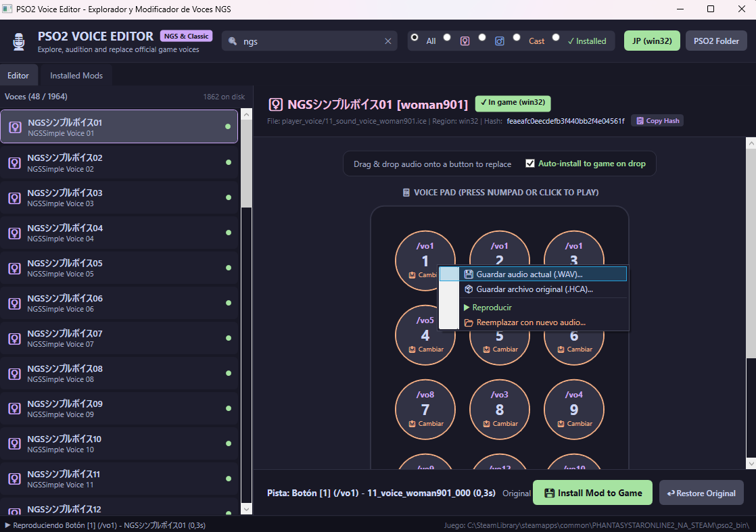Click the voice icon of NGSSimple Voice 04
This screenshot has height=532, width=756.
pos(15,233)
